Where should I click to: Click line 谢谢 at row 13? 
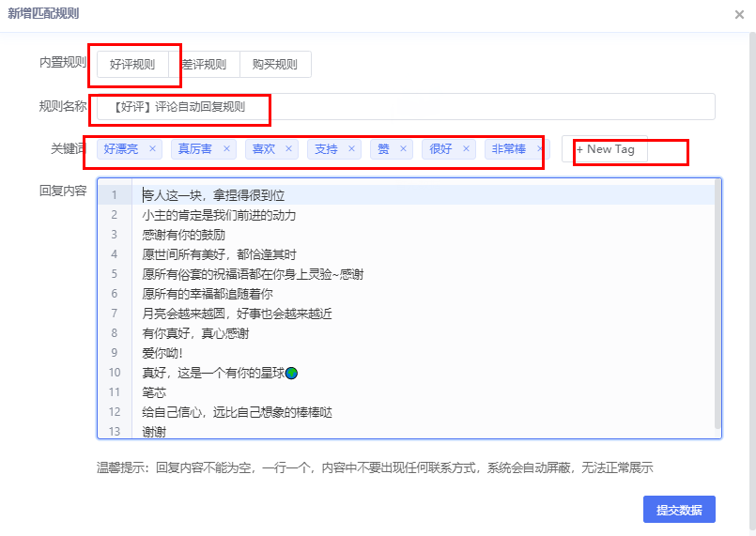click(x=154, y=432)
